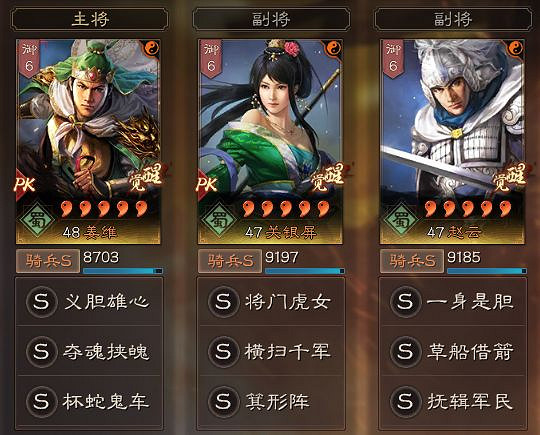Click the PK badge on 关银屏's card

tap(207, 184)
